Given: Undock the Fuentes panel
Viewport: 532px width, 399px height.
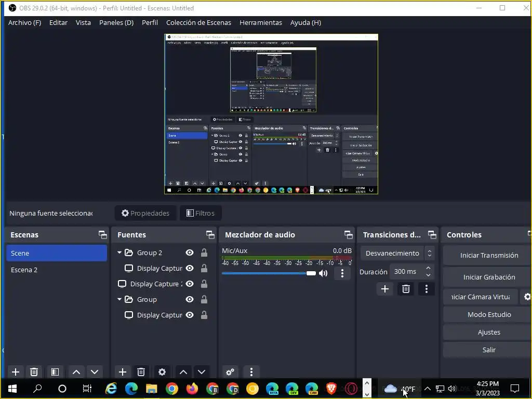Looking at the screenshot, I should (x=210, y=234).
